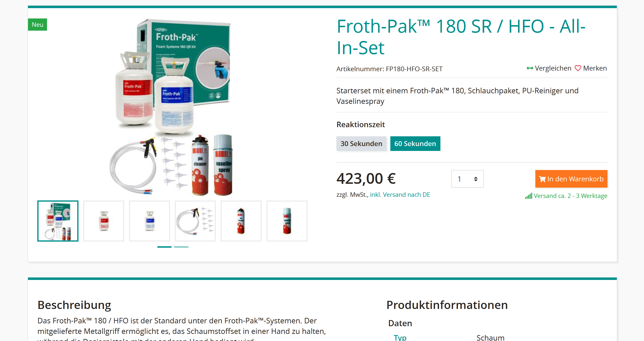Click the quantity stepper arrows
Screen dimensions: 644x341
(475, 179)
